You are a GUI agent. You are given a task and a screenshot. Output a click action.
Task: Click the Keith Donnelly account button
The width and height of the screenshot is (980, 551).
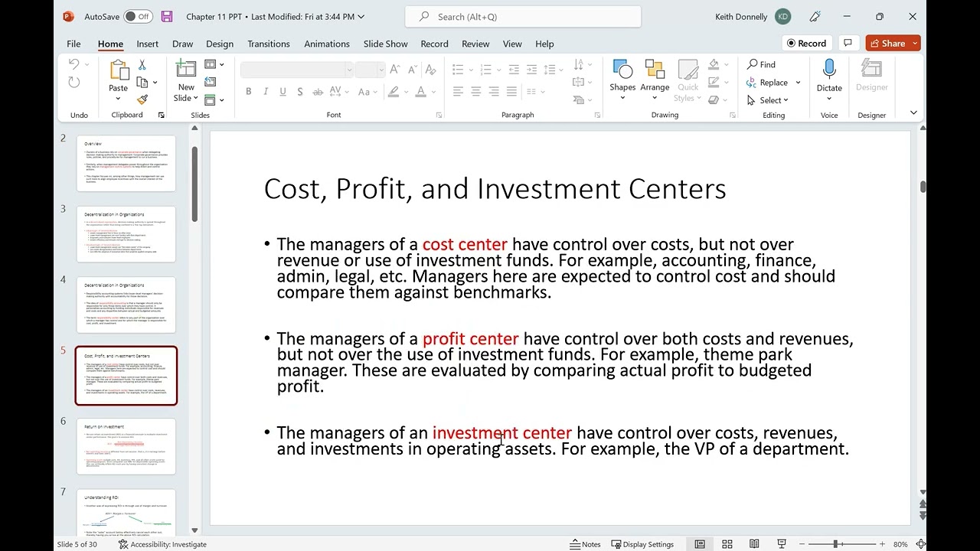click(x=753, y=16)
